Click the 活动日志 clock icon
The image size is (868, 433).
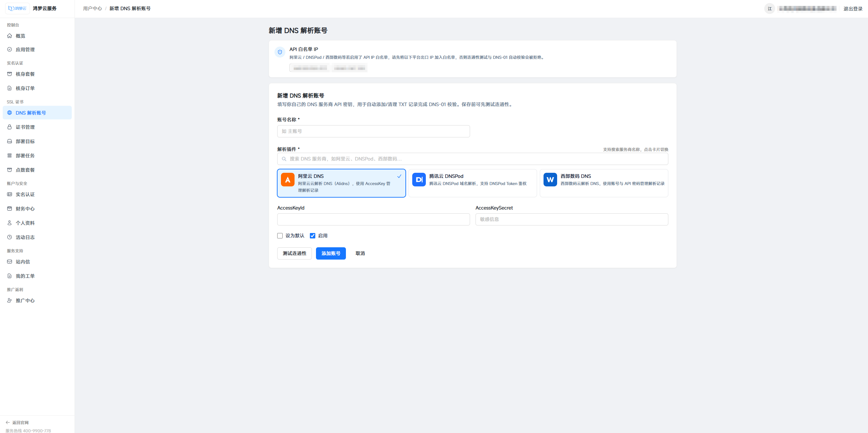(10, 237)
